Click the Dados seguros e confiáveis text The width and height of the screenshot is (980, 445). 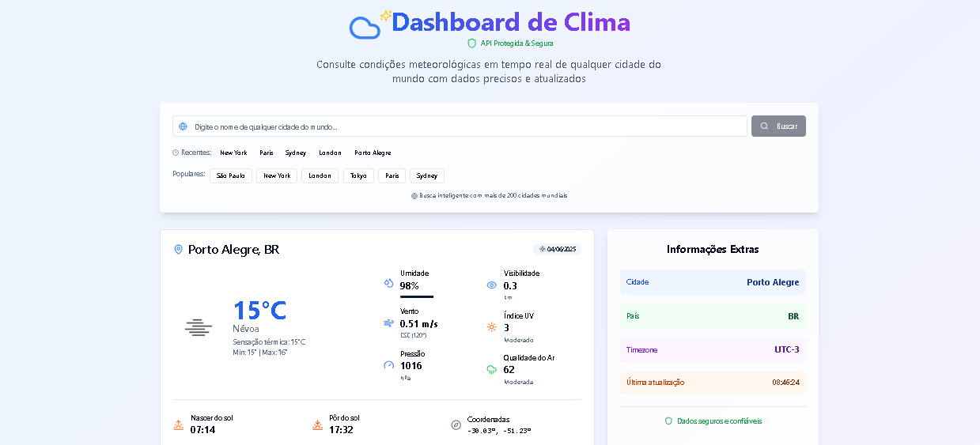click(x=719, y=421)
